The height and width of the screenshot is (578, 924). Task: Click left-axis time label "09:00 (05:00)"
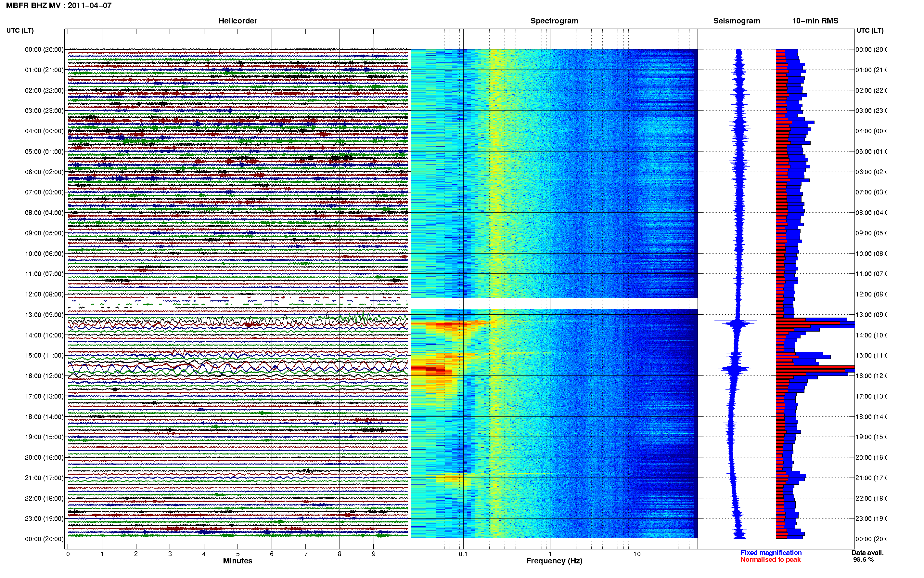(x=44, y=233)
